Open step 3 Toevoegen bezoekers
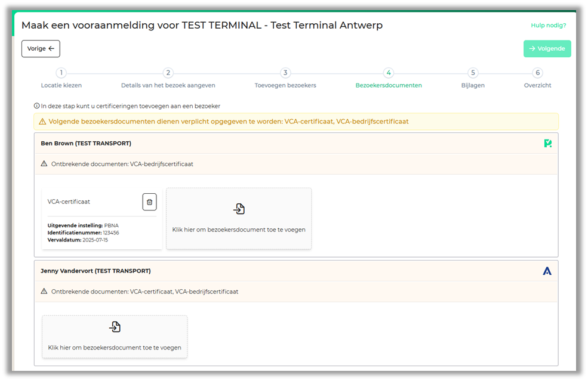Screen dimensions: 588x381 [285, 73]
